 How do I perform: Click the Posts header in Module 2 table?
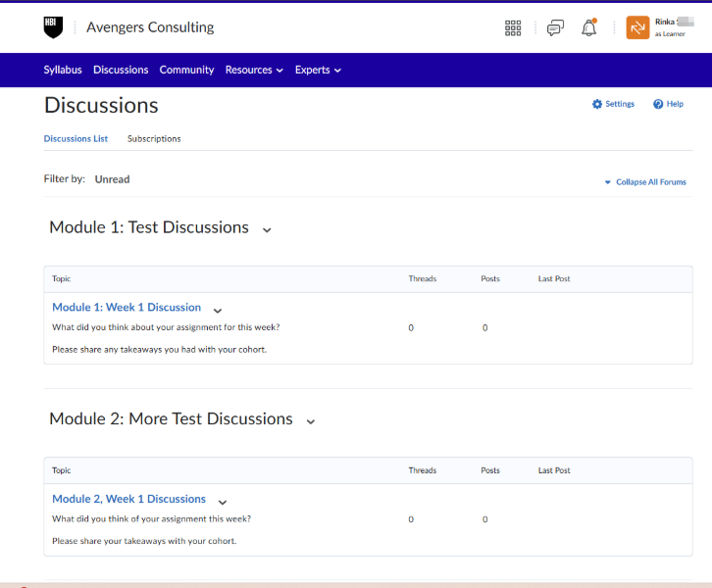(x=490, y=470)
